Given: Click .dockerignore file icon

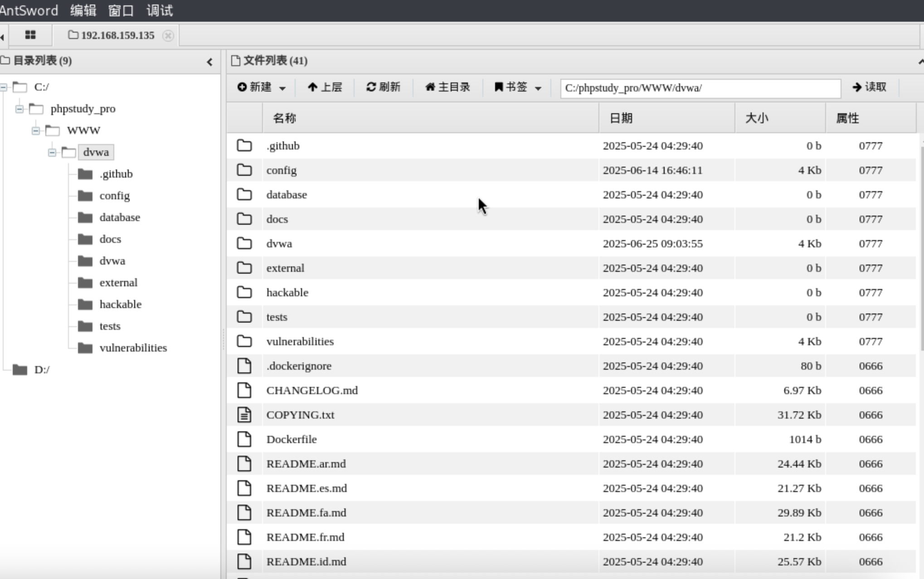Looking at the screenshot, I should point(244,366).
